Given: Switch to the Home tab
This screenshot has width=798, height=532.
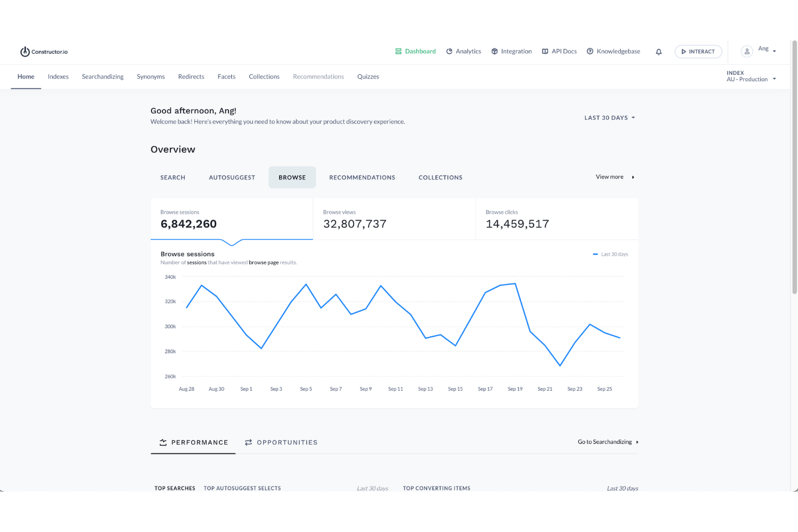Looking at the screenshot, I should pos(26,77).
